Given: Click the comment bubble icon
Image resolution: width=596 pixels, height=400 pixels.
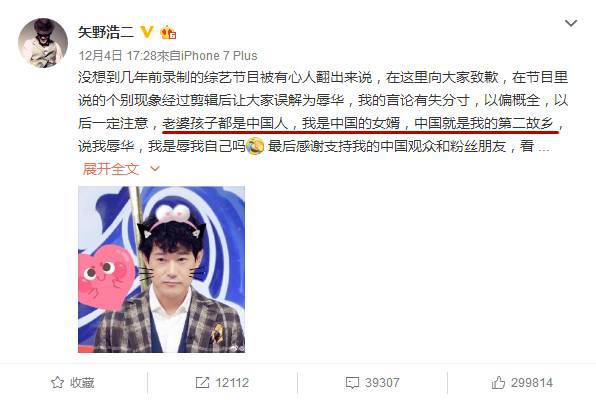Looking at the screenshot, I should pyautogui.click(x=352, y=383).
